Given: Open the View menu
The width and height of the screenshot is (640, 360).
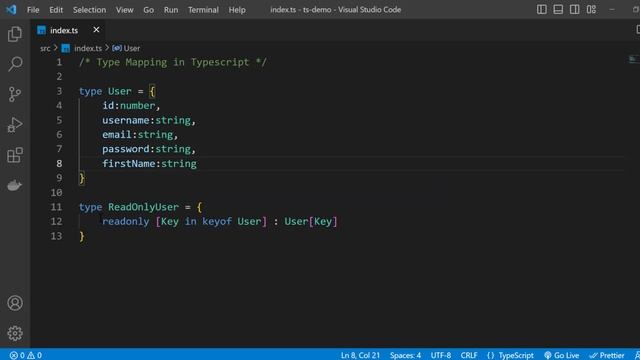Looking at the screenshot, I should pyautogui.click(x=124, y=10).
